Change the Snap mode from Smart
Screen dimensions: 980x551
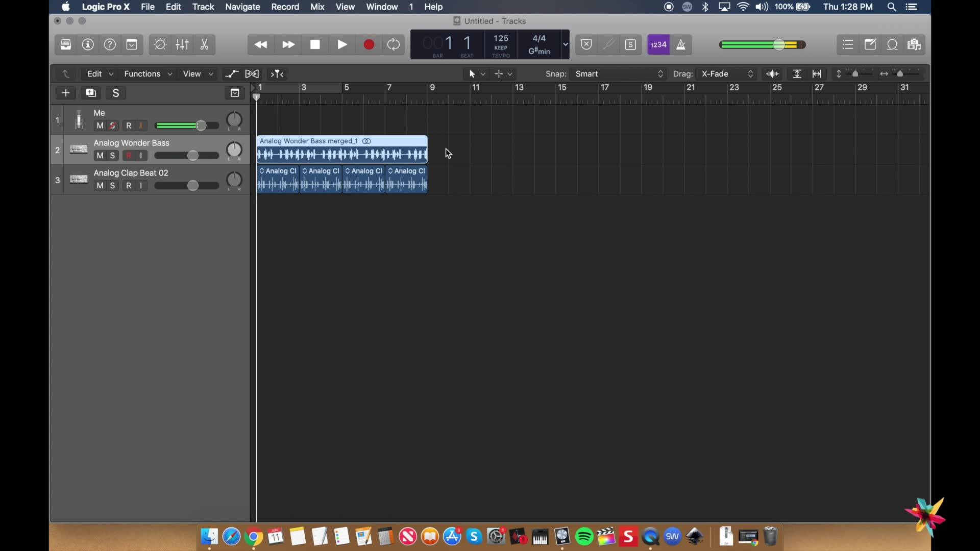(619, 74)
